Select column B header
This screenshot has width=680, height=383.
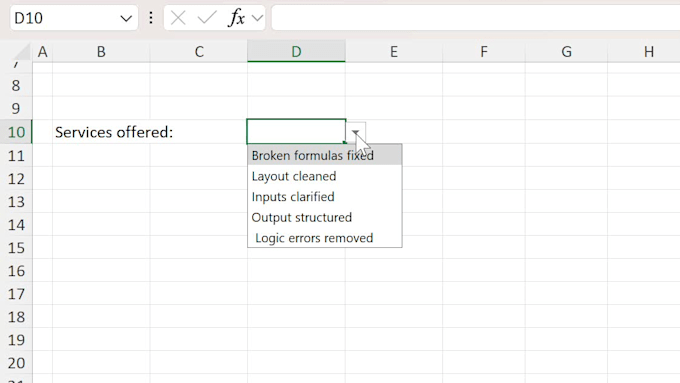(101, 52)
